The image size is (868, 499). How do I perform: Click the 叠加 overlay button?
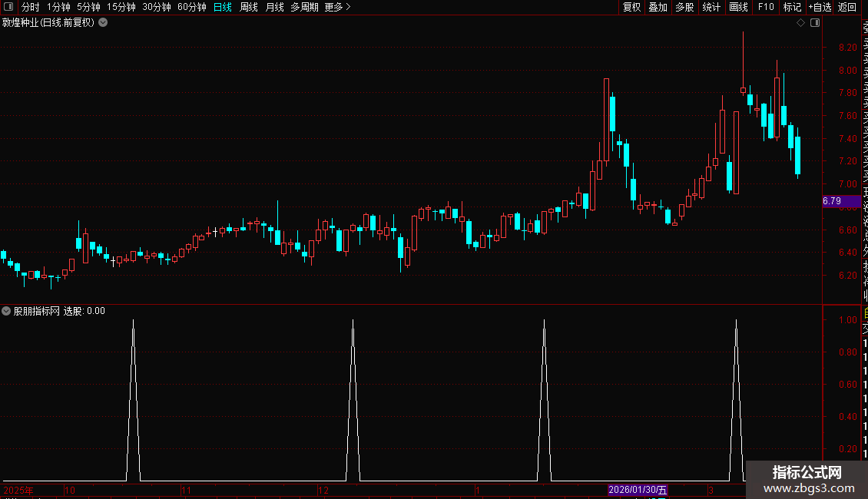click(x=658, y=7)
